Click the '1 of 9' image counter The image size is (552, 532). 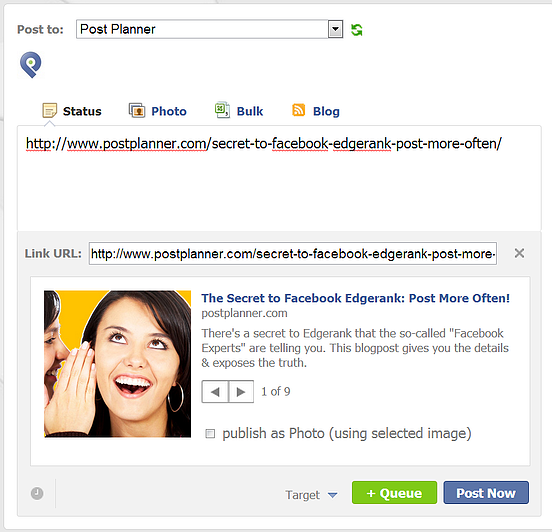coord(276,392)
